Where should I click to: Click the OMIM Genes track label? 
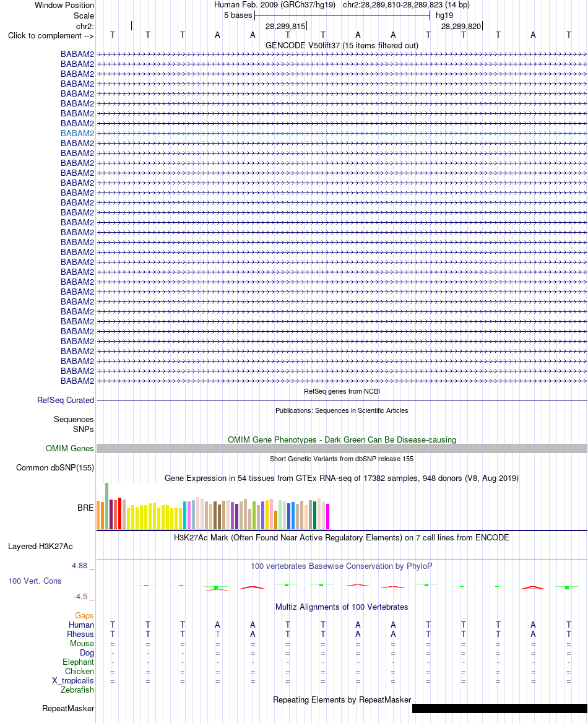click(70, 448)
